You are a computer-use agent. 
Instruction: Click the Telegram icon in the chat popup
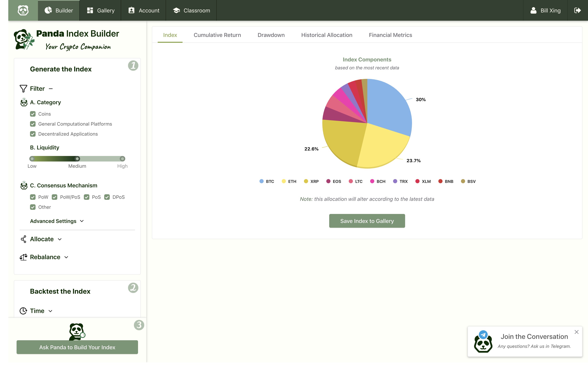tap(483, 335)
